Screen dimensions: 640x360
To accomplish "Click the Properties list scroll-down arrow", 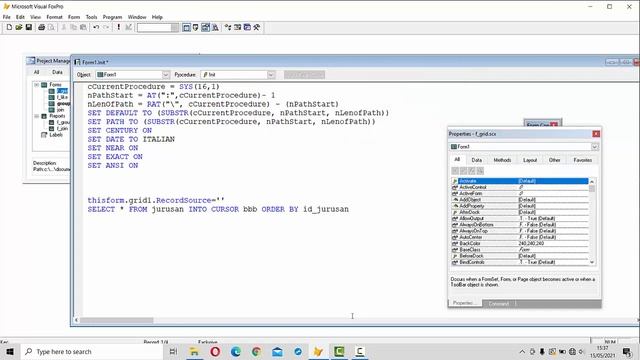I will [x=592, y=262].
